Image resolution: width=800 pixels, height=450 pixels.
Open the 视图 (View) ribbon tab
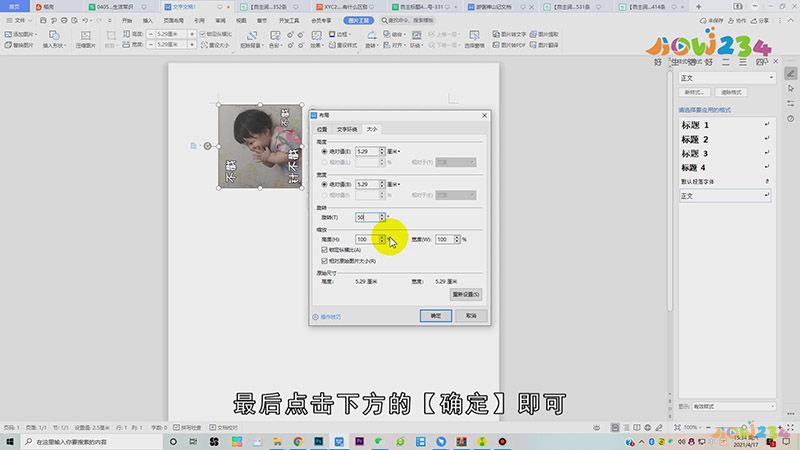(x=241, y=20)
